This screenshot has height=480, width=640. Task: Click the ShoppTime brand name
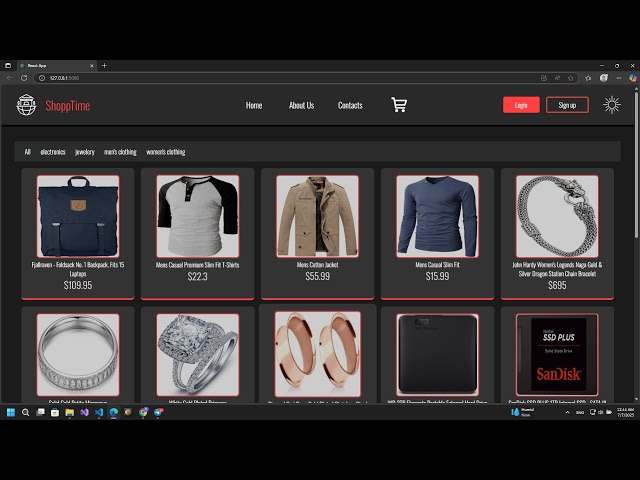point(68,106)
